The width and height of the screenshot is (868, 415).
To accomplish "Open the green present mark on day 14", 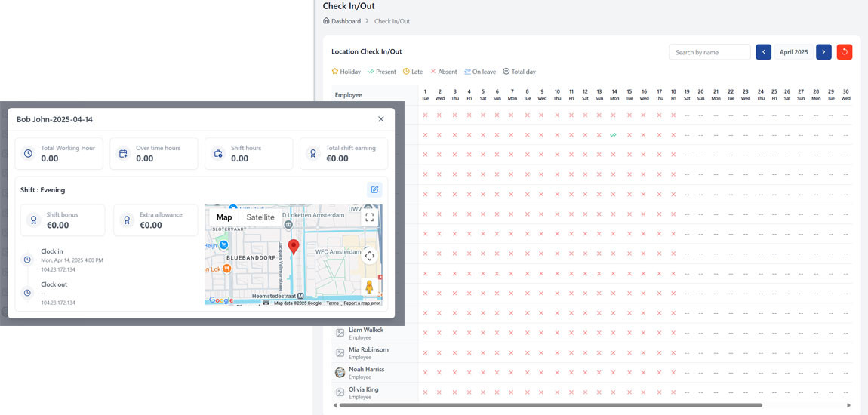I will coord(614,134).
